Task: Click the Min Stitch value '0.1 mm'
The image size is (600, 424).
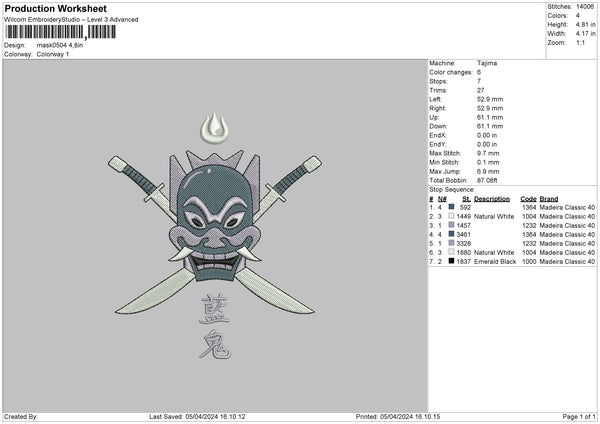Action: click(x=488, y=162)
